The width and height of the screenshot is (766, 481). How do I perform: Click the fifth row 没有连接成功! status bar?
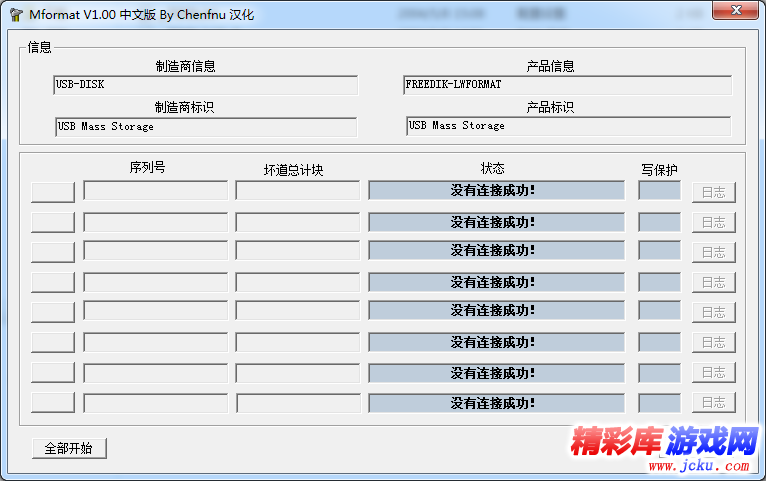[497, 311]
